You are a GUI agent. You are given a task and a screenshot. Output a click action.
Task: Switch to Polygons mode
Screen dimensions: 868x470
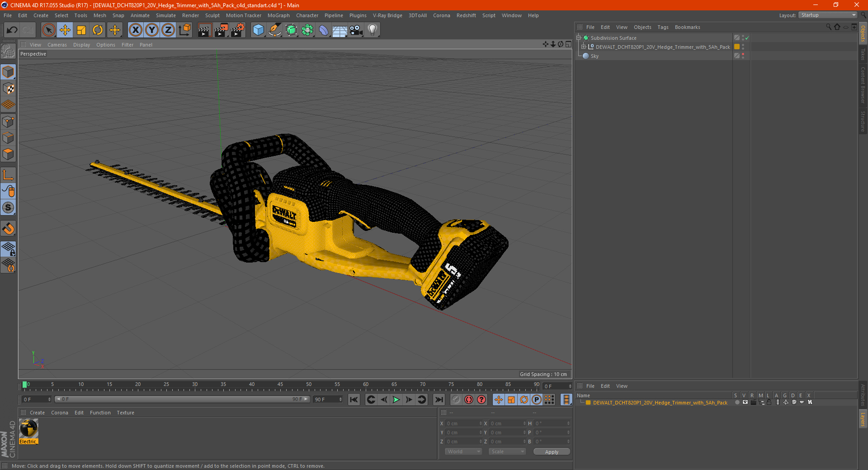pos(8,154)
